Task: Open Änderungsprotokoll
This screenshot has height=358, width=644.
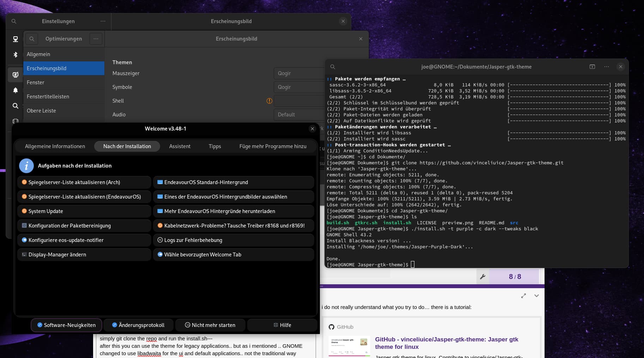Action: pos(138,325)
